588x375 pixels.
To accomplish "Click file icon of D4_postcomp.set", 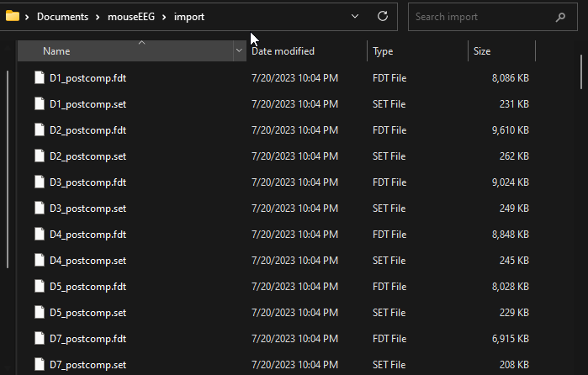I will click(x=39, y=261).
